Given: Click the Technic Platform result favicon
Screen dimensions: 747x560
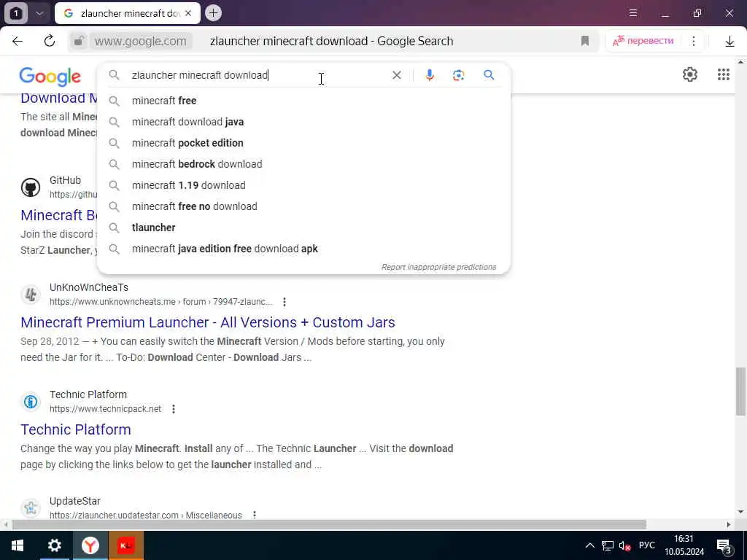Looking at the screenshot, I should point(31,402).
